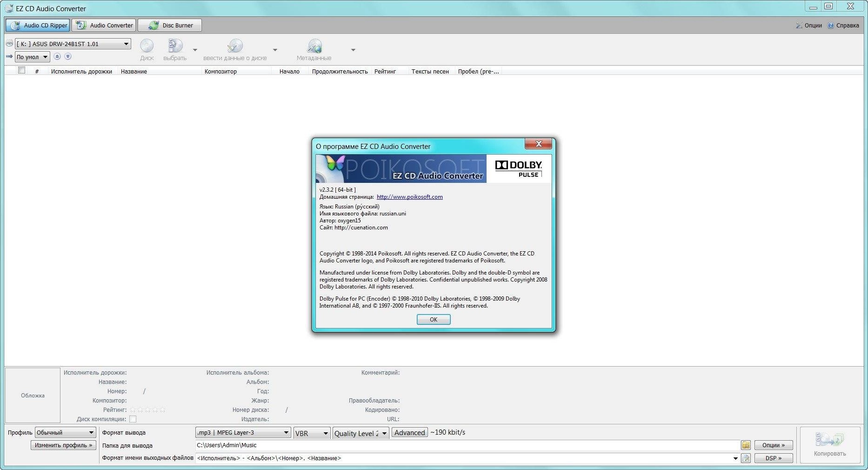Set rating using the Рейтинг stars
868x470 pixels.
[147, 410]
